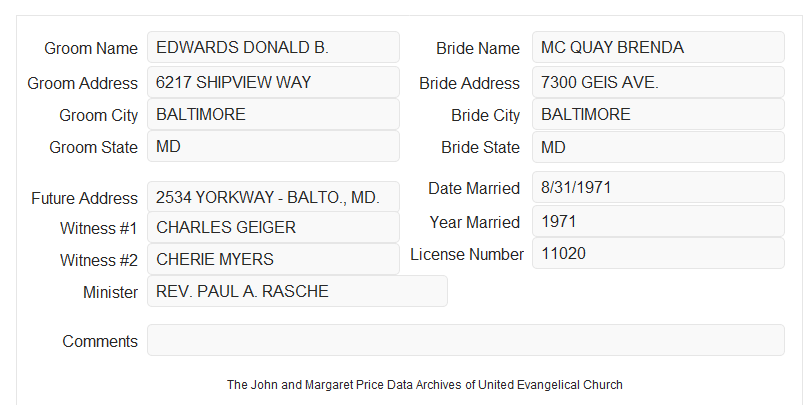Focus the Bride Address input box
The width and height of the screenshot is (805, 405).
click(x=658, y=82)
